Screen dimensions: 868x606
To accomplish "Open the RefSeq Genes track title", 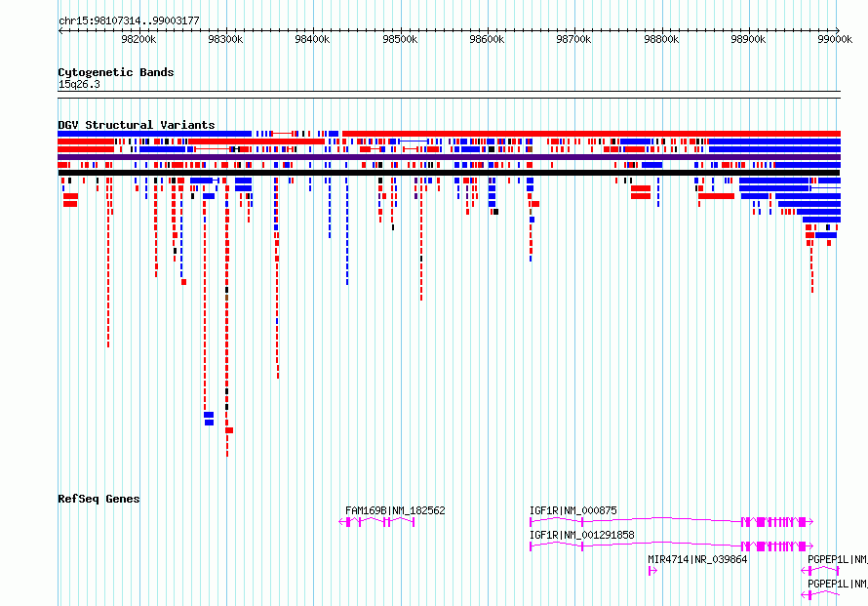I will (x=99, y=499).
